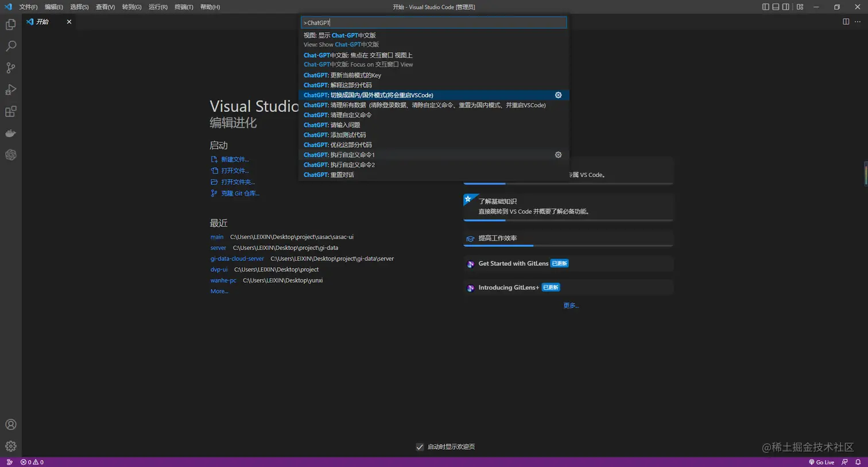Open the 文件(F) menu

pyautogui.click(x=28, y=7)
